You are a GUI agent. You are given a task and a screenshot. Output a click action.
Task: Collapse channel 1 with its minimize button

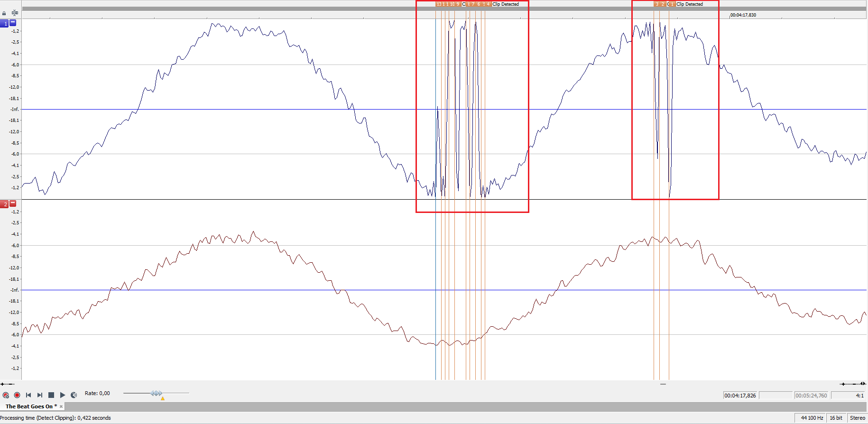pos(13,23)
